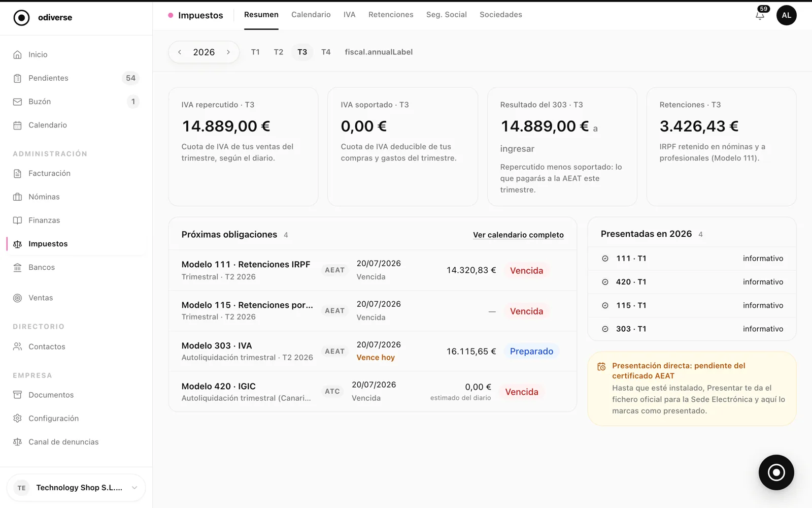
Task: Open Ver calendario completo link
Action: tap(518, 235)
